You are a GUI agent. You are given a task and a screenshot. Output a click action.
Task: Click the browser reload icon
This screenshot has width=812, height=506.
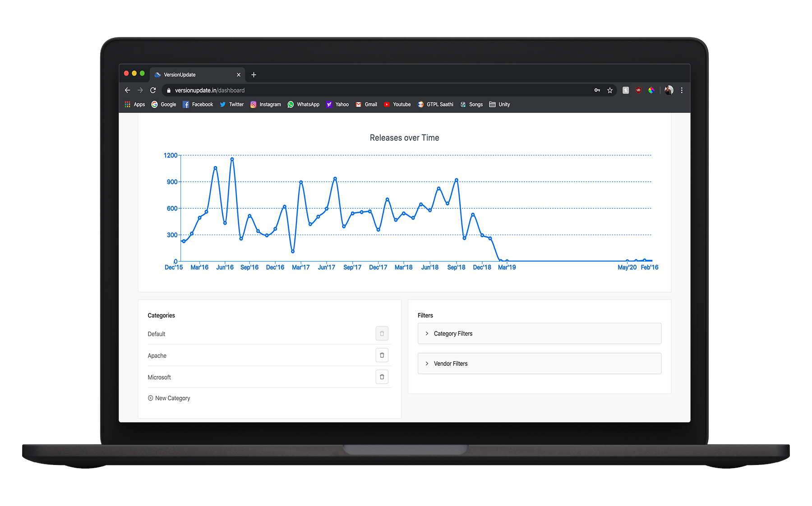153,90
